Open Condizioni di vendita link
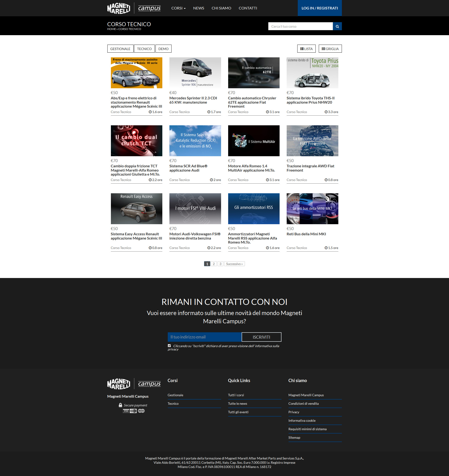The image size is (449, 476). pyautogui.click(x=303, y=404)
